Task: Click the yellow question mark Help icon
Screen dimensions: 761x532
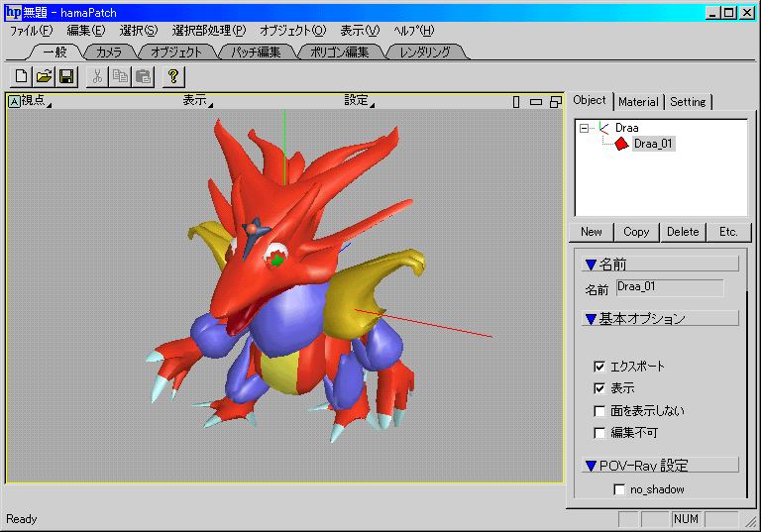Action: coord(173,76)
